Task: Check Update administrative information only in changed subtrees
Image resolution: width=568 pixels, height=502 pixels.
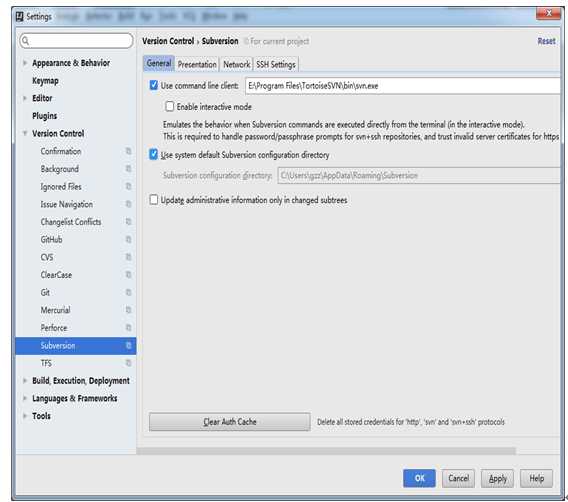Action: coord(154,200)
